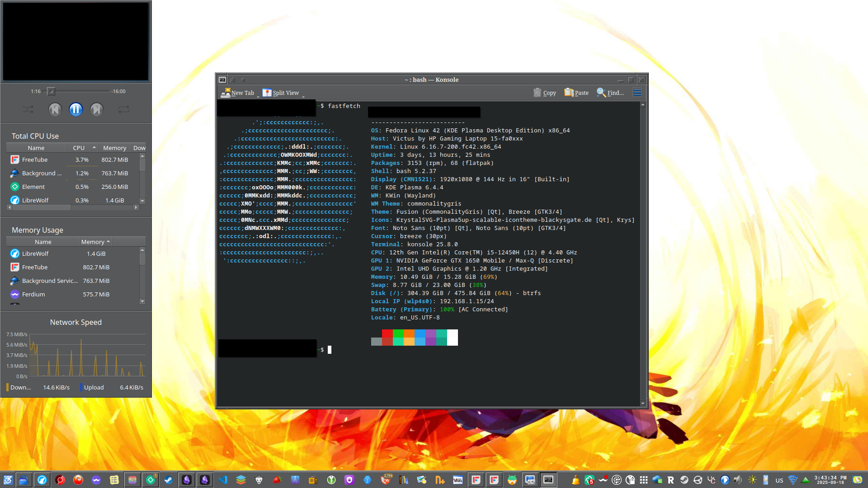Viewport: 868px width, 488px height.
Task: Select LibreWolf row in Total CPU Use
Action: coord(72,200)
